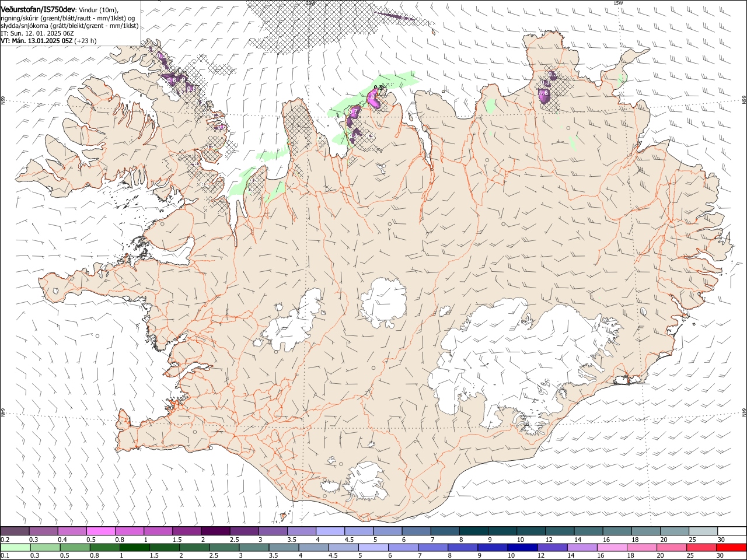747x560 pixels.
Task: Pick lower legend swatch between 3 and 3.5
Action: coord(254,547)
